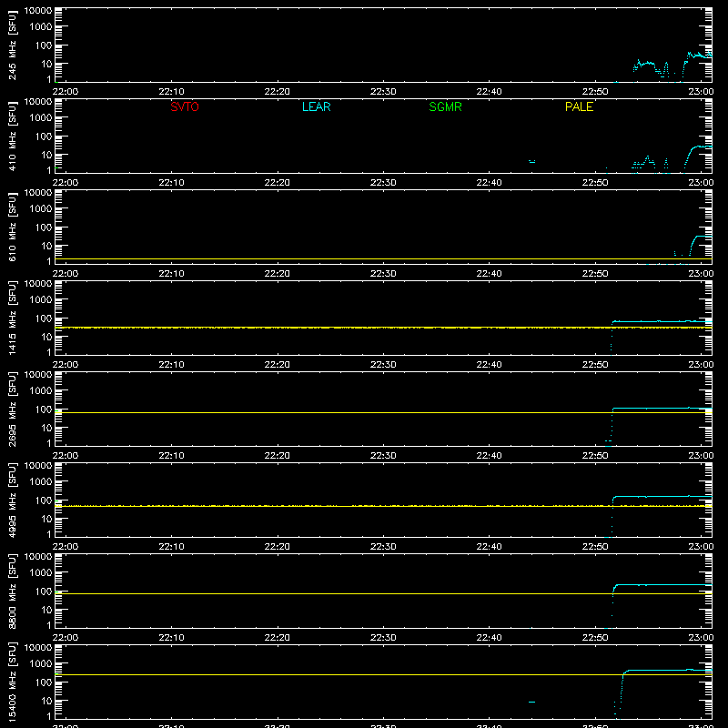728x728 pixels.
Task: Click the 10000 tick label on 8800 MHz axis
Action: pyautogui.click(x=38, y=557)
